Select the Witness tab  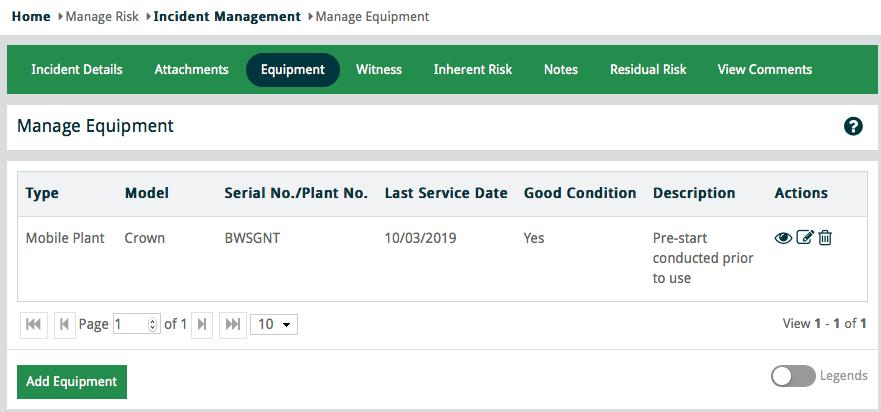(x=379, y=70)
